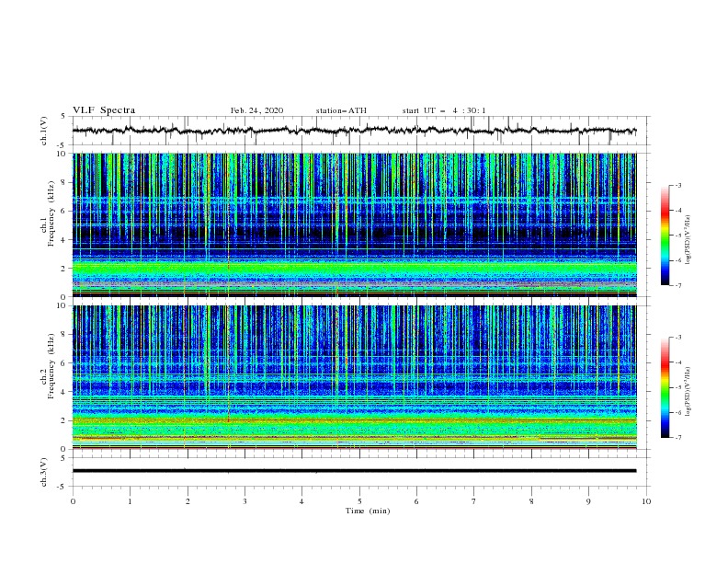Click the upper "log(PSD)(V²/Hz)" colorbar label
728x563 pixels.
pyautogui.click(x=688, y=240)
